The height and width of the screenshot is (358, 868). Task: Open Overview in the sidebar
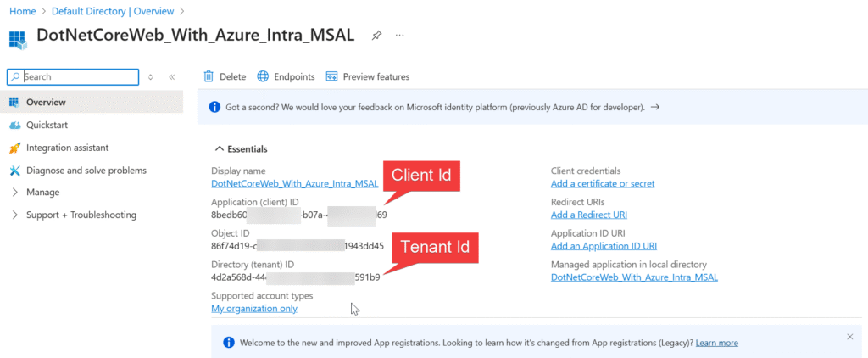click(92, 102)
